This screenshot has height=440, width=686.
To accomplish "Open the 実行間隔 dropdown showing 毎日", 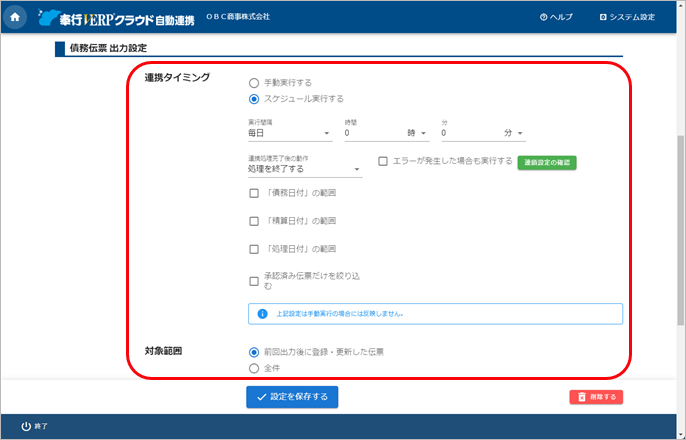I will click(290, 133).
